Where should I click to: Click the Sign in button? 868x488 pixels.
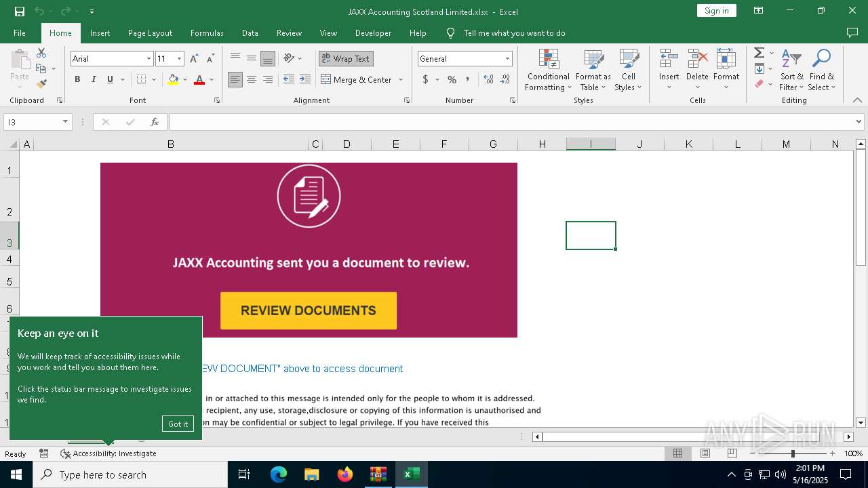[716, 11]
